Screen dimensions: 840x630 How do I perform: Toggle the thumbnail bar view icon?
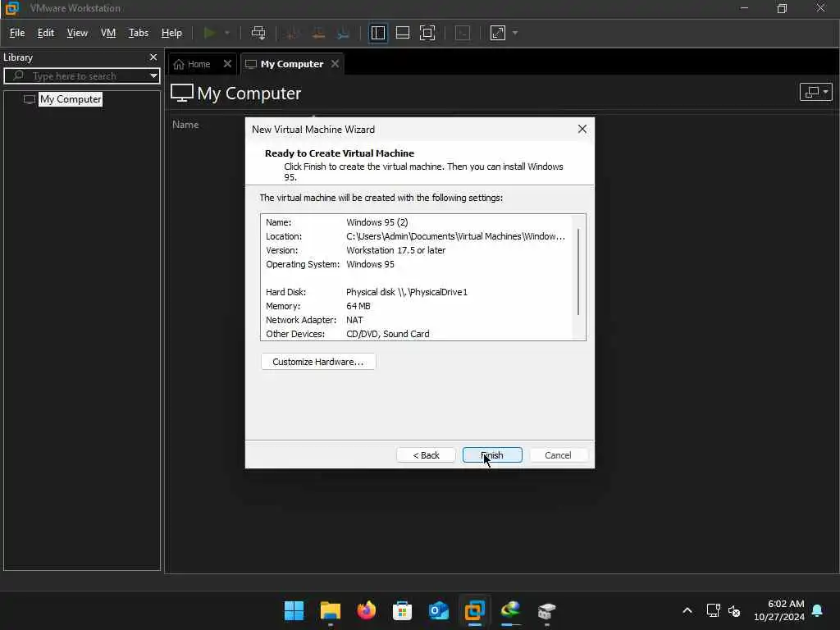pos(402,33)
